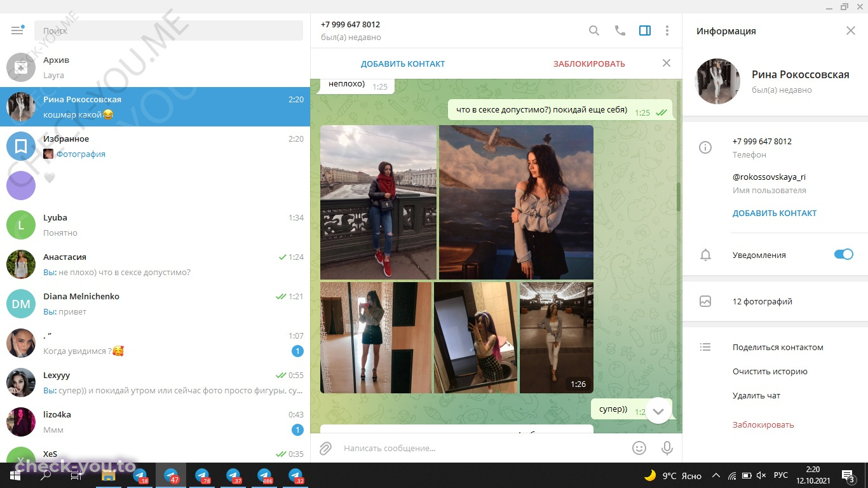Open the emoji picker

pyautogui.click(x=639, y=448)
